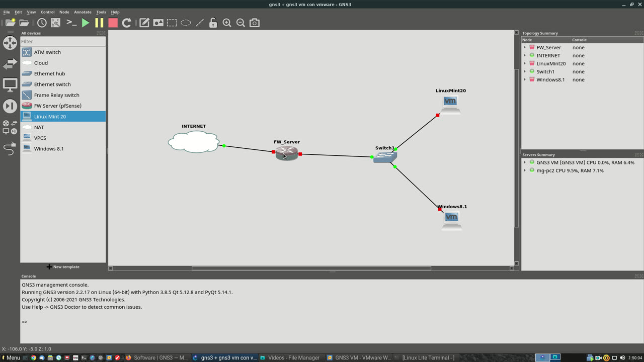The height and width of the screenshot is (362, 644).
Task: Browse switches in device sidebar
Action: pyautogui.click(x=10, y=64)
